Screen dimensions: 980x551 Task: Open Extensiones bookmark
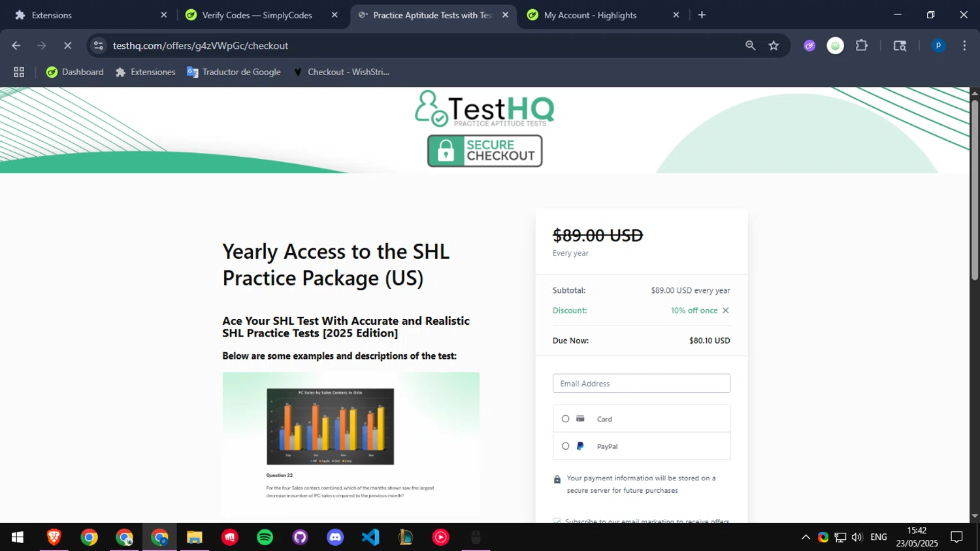point(145,72)
